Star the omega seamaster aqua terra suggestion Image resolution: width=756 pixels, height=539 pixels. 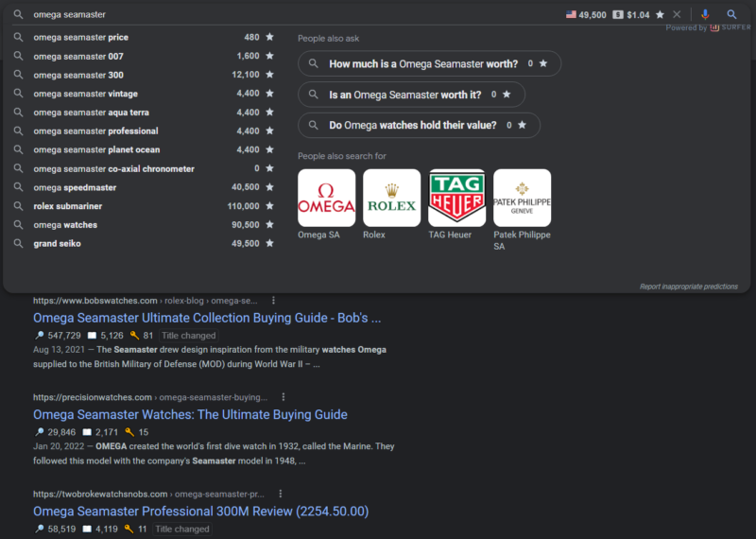(270, 112)
